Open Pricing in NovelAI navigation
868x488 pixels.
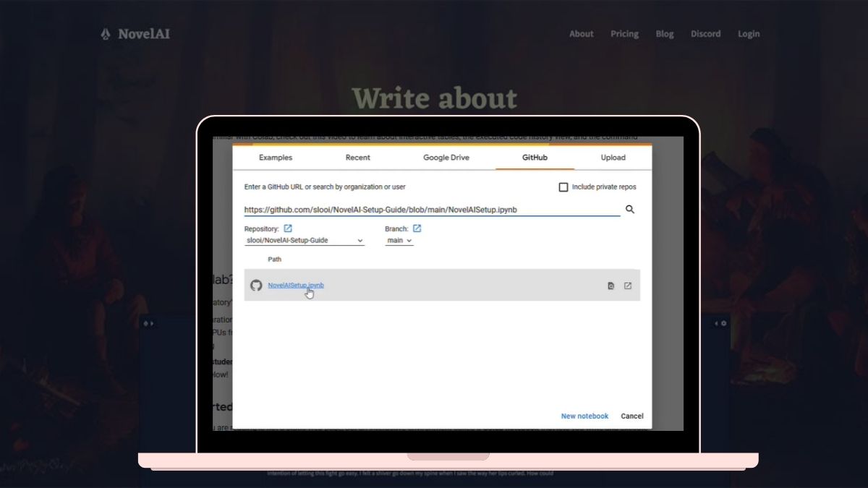624,34
